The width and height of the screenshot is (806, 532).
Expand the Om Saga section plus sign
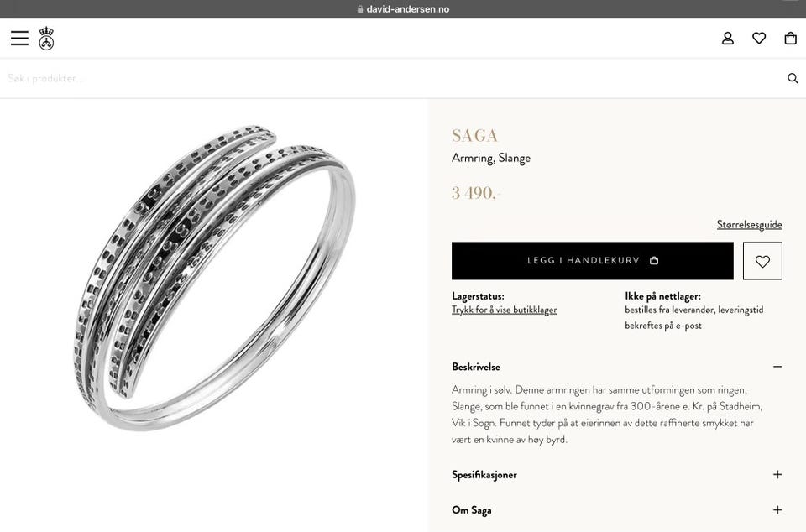click(x=777, y=510)
